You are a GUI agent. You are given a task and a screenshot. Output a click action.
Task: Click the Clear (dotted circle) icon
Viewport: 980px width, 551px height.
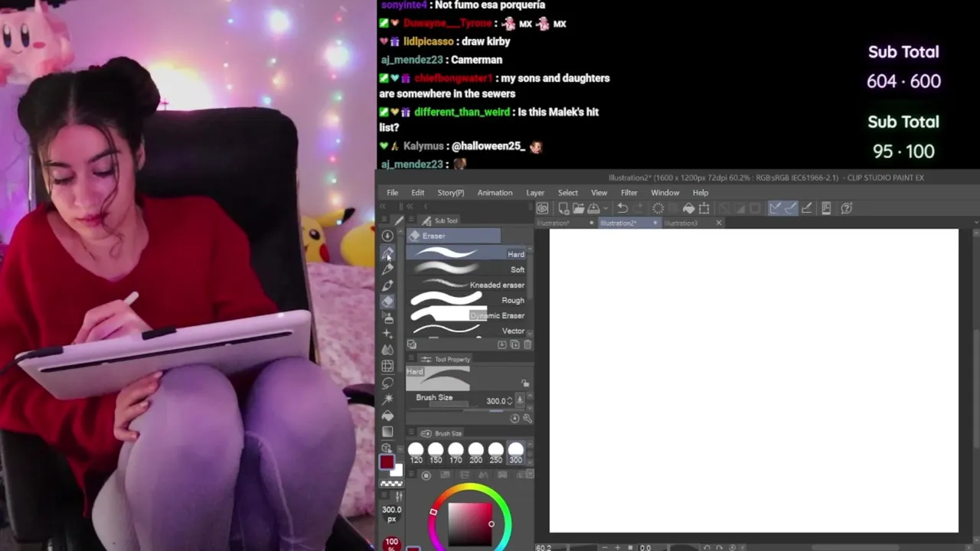658,208
